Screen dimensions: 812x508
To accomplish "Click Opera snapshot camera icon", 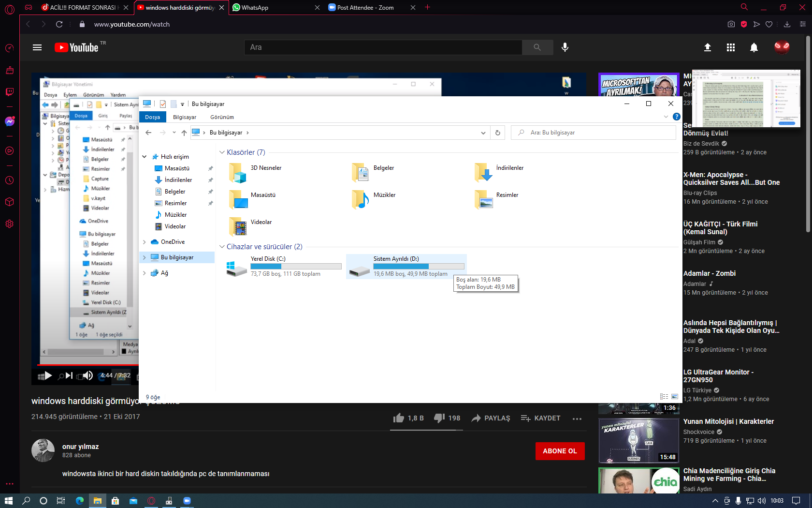I will point(731,24).
